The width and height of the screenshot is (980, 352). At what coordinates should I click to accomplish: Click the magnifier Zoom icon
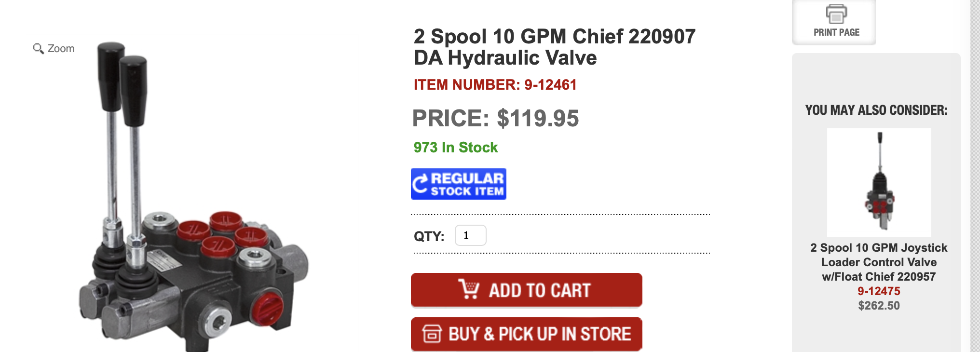click(x=38, y=48)
